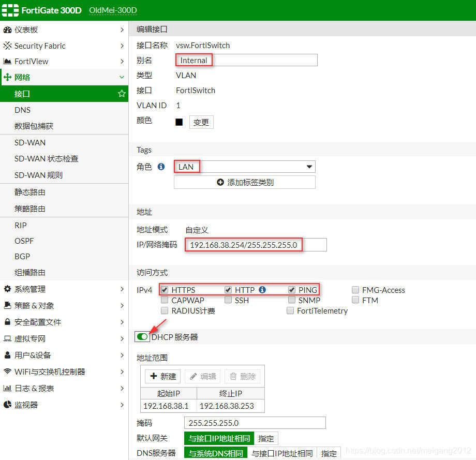The width and height of the screenshot is (476, 460).
Task: Check the FMG-Access checkbox
Action: coord(355,290)
